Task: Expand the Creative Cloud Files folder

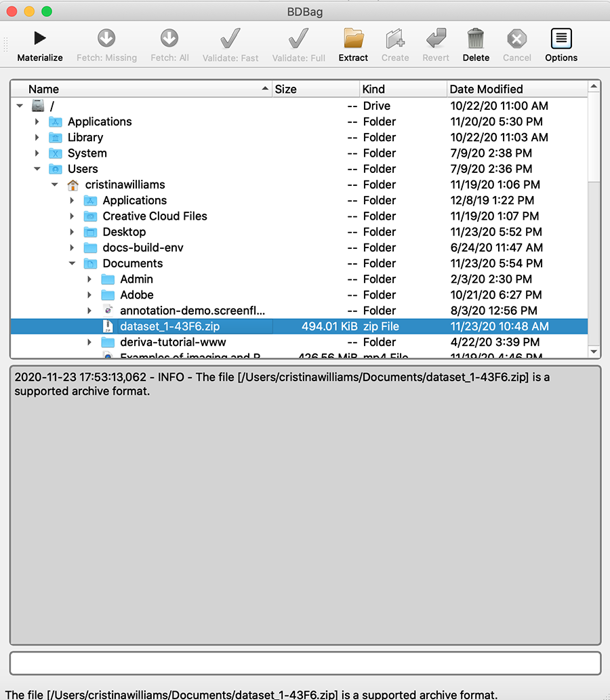Action: pyautogui.click(x=72, y=216)
